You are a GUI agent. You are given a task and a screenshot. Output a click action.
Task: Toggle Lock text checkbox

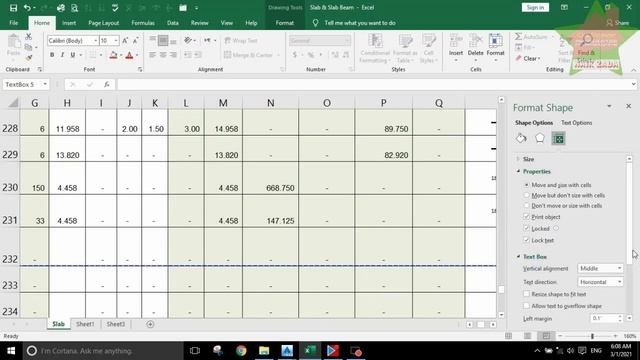click(527, 240)
